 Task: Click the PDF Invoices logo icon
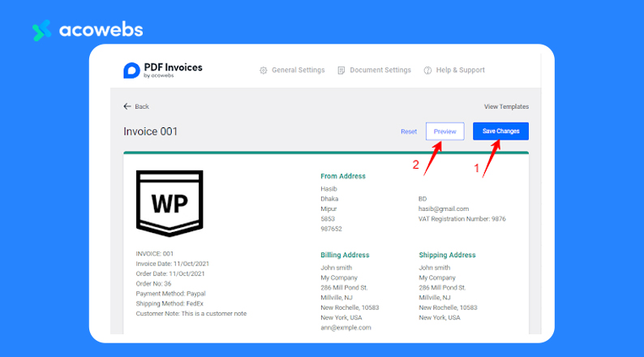tap(131, 71)
